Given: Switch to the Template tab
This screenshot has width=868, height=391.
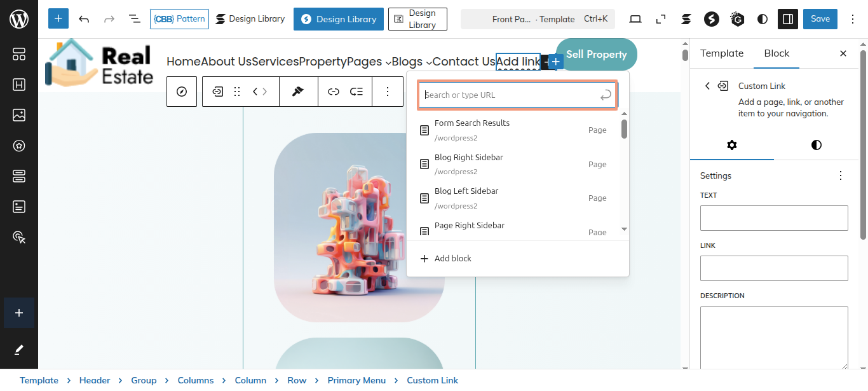Looking at the screenshot, I should [x=722, y=53].
